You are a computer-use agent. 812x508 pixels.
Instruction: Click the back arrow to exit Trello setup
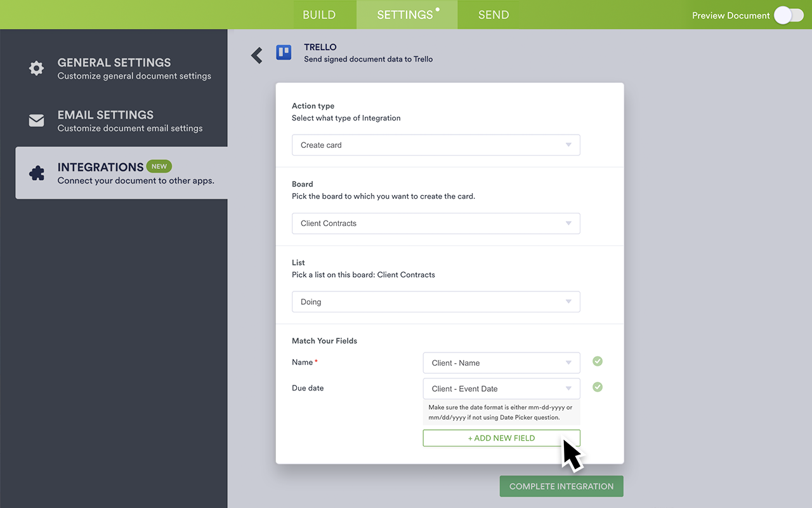[256, 55]
